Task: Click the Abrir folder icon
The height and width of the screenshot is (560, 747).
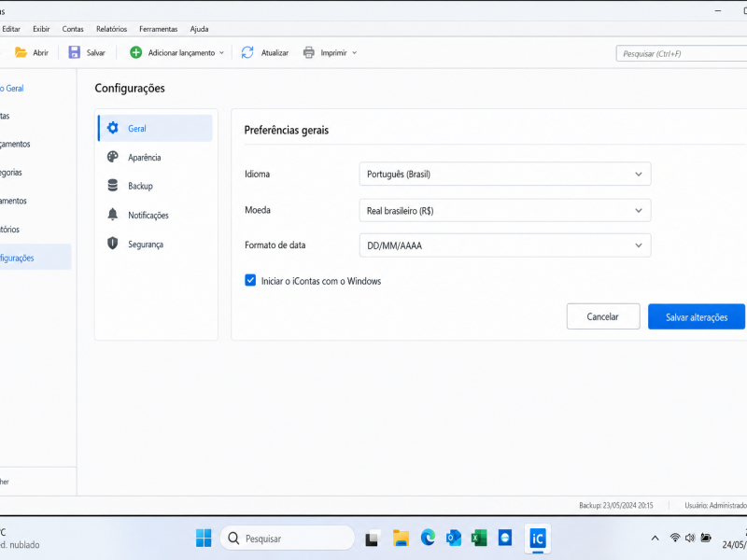Action: coord(21,52)
